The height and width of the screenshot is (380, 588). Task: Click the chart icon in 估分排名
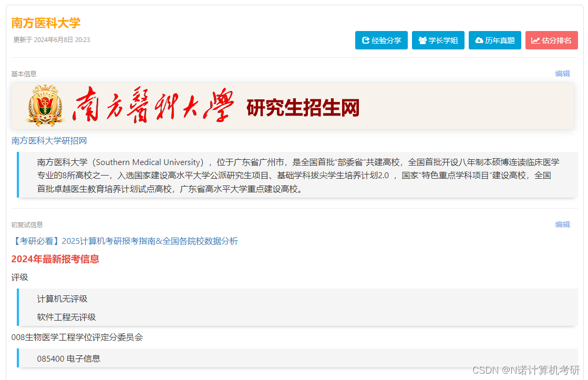point(535,40)
